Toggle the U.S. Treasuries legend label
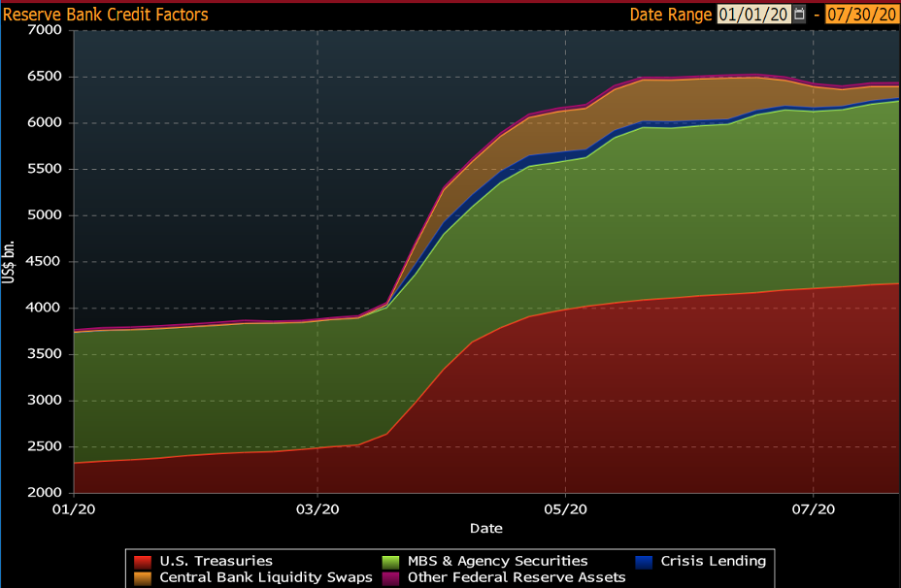This screenshot has width=901, height=588. coord(215,561)
